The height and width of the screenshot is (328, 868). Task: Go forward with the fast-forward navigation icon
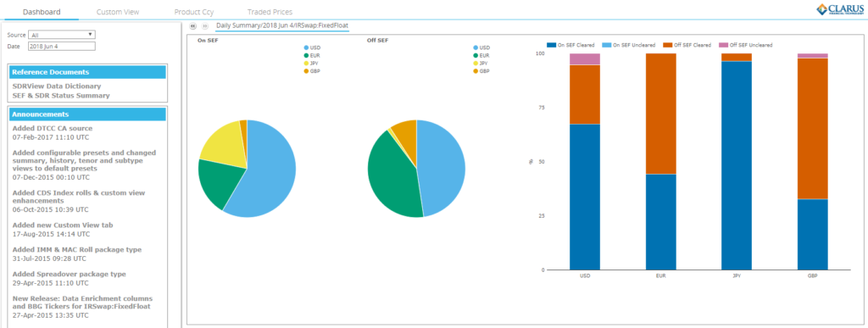(x=205, y=26)
